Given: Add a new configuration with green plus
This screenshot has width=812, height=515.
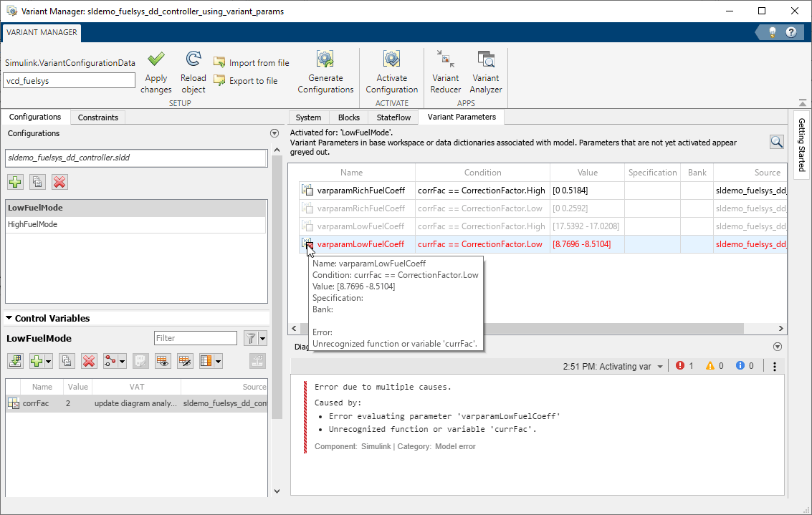Looking at the screenshot, I should click(16, 182).
